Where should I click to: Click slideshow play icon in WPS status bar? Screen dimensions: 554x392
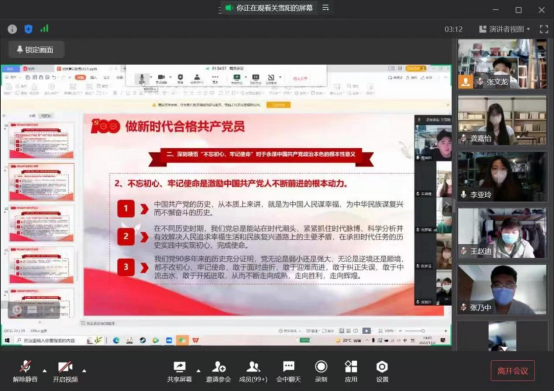366,331
